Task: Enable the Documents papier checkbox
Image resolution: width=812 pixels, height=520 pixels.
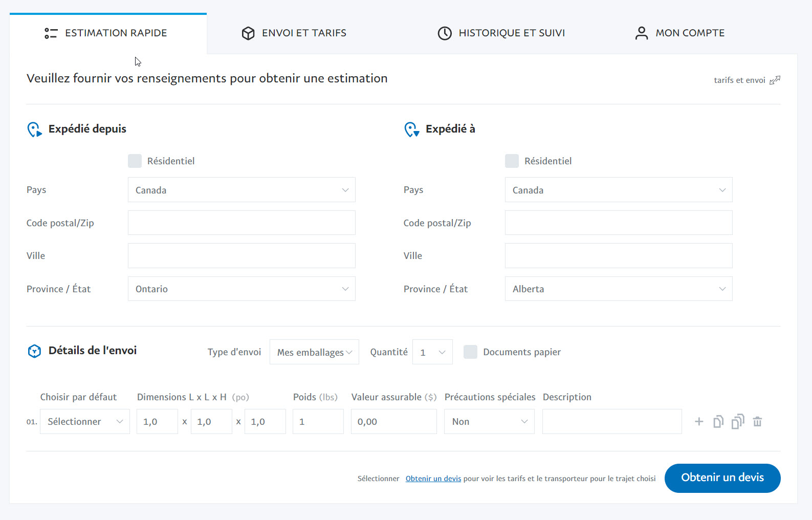Action: point(470,352)
